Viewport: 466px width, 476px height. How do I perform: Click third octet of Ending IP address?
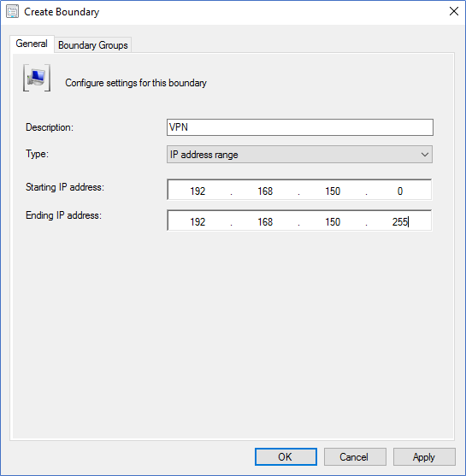point(333,221)
